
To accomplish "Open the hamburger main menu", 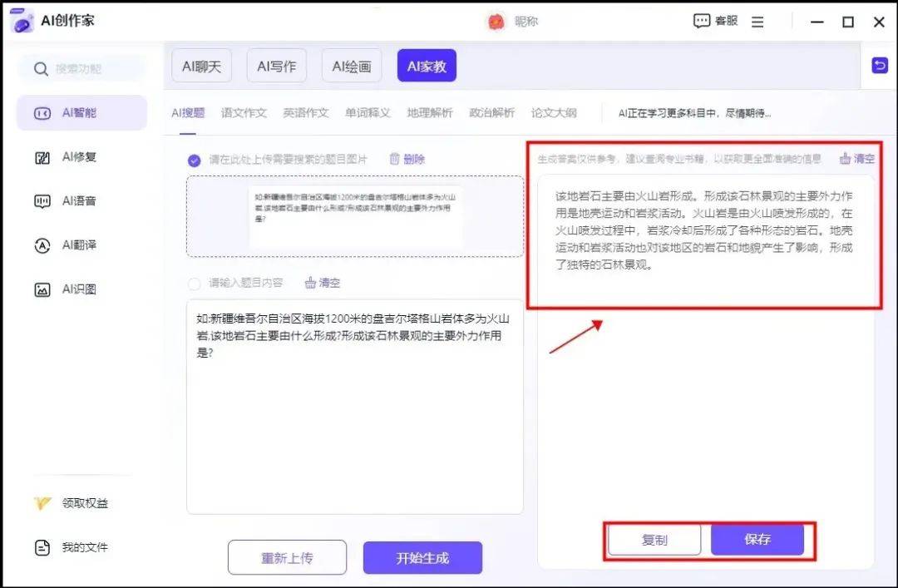I will [x=757, y=22].
